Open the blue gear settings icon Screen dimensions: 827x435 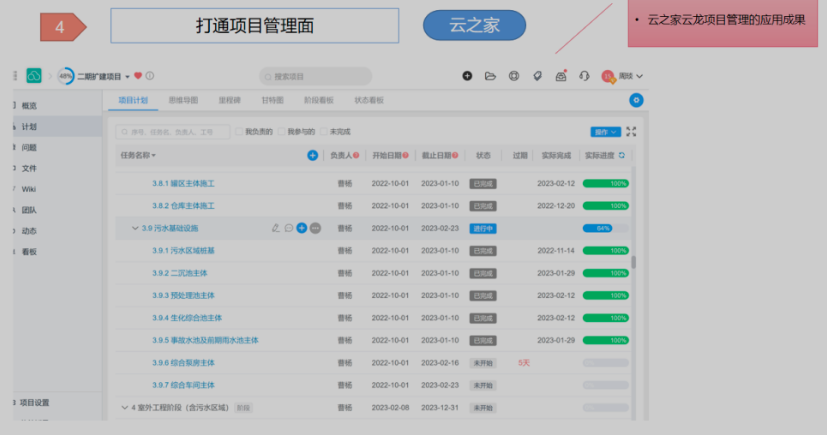click(636, 100)
